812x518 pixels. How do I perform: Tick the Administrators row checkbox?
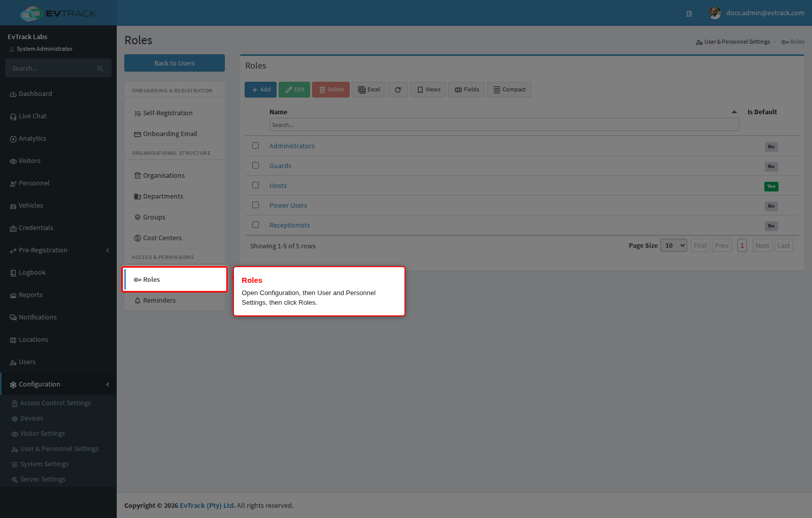[x=256, y=146]
